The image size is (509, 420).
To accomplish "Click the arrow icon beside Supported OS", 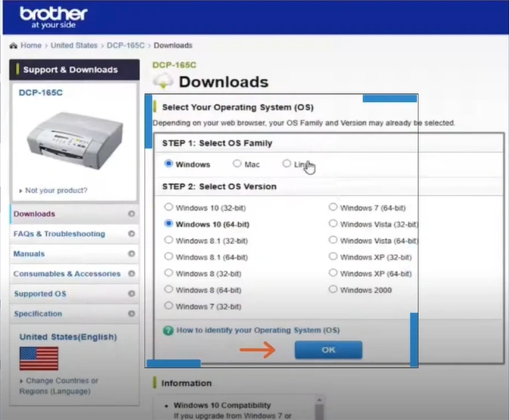I will (132, 294).
